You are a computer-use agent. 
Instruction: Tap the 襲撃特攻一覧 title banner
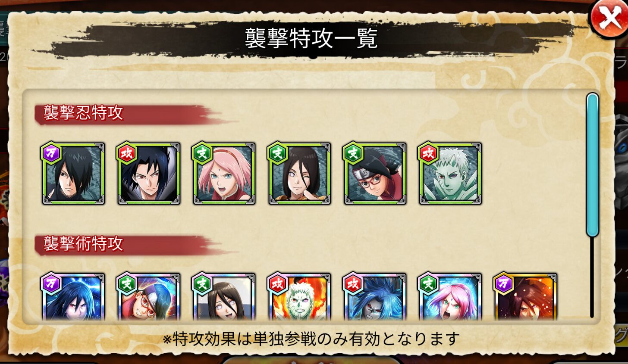coord(311,39)
